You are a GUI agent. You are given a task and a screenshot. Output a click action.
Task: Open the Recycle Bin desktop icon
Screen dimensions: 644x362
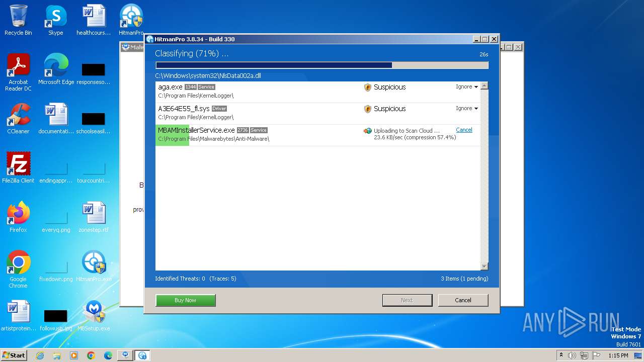[x=18, y=20]
